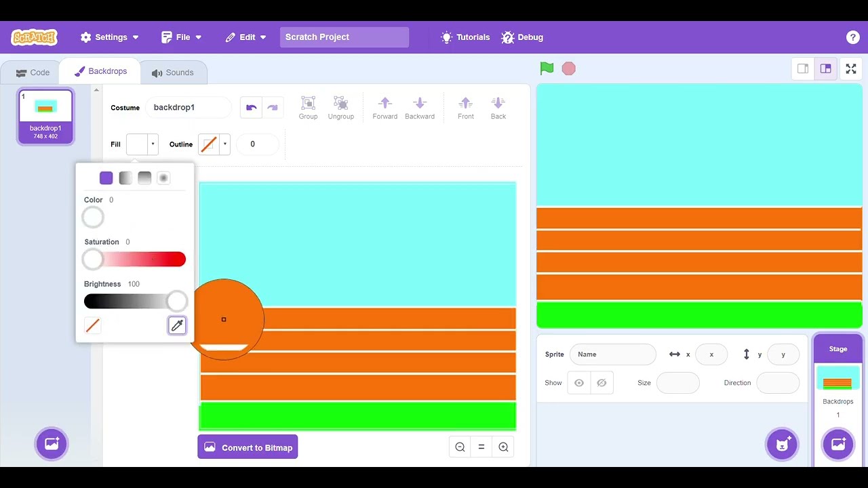
Task: Click Choose a Backdrop below the backdrop list
Action: tap(52, 444)
